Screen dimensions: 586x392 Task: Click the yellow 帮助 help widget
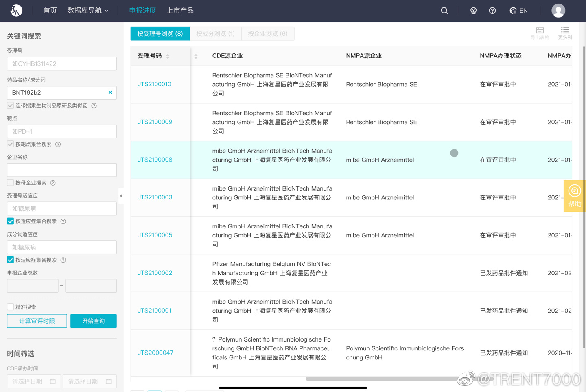(575, 196)
